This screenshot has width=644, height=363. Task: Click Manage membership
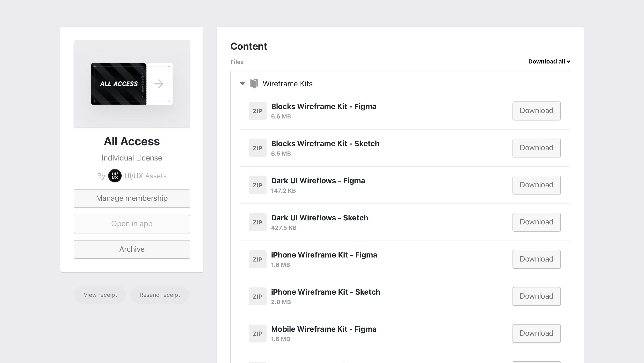coord(132,198)
